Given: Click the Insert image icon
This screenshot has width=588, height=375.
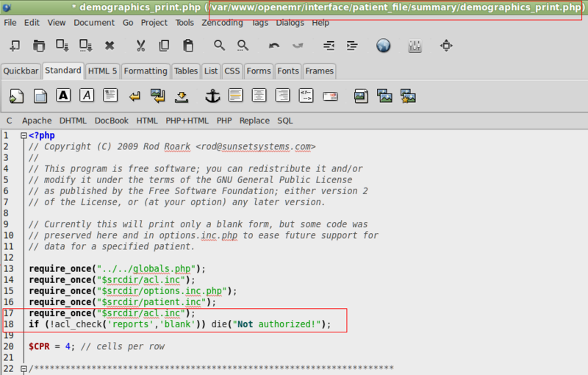Looking at the screenshot, I should tap(360, 96).
